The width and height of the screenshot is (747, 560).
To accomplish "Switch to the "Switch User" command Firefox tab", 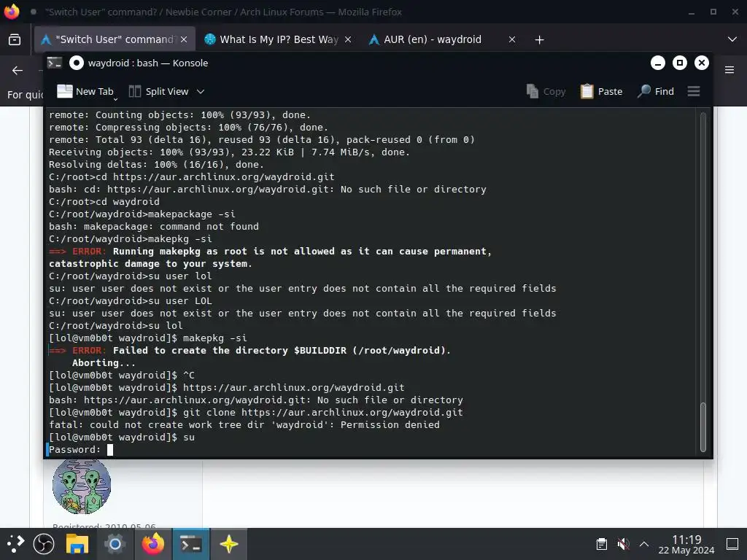I will (x=115, y=39).
